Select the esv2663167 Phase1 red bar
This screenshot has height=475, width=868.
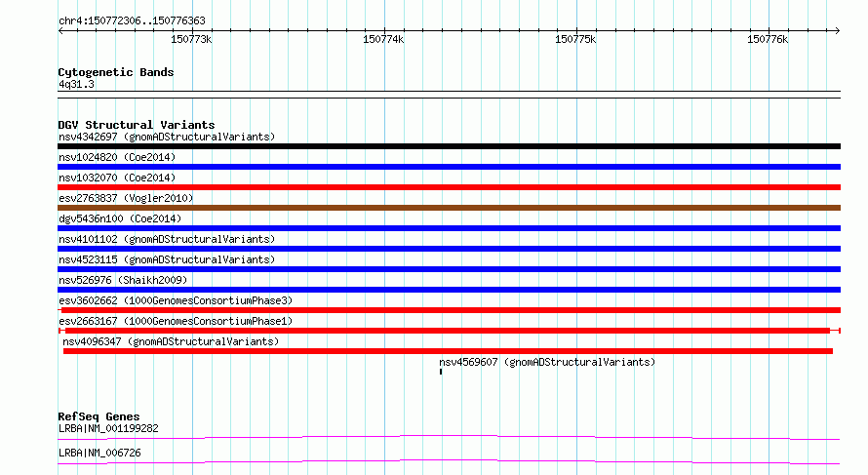[449, 331]
